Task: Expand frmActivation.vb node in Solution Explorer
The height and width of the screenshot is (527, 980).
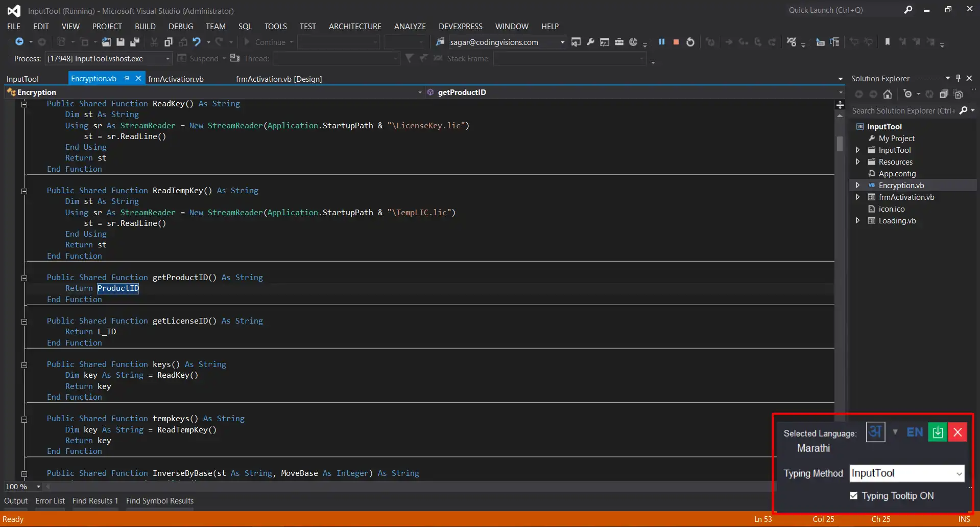Action: 858,197
